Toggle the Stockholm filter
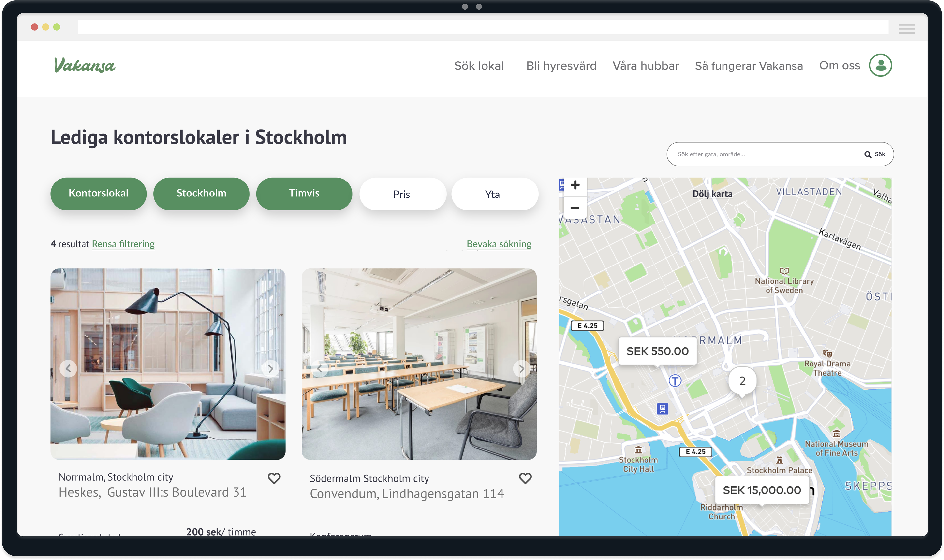Screen dimensions: 944x560 (201, 194)
